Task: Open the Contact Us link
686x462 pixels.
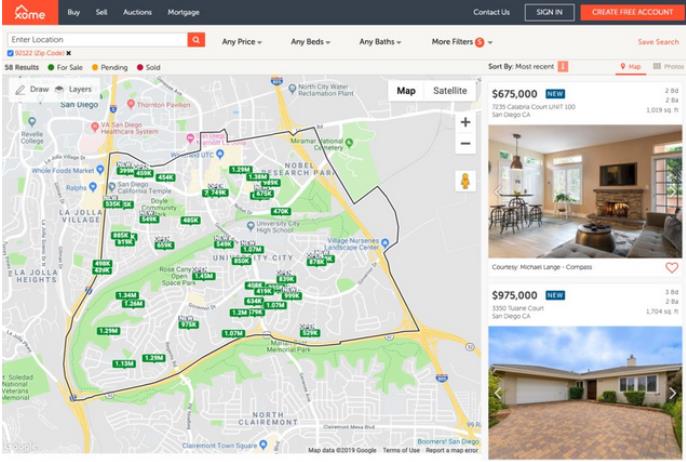Action: [491, 12]
